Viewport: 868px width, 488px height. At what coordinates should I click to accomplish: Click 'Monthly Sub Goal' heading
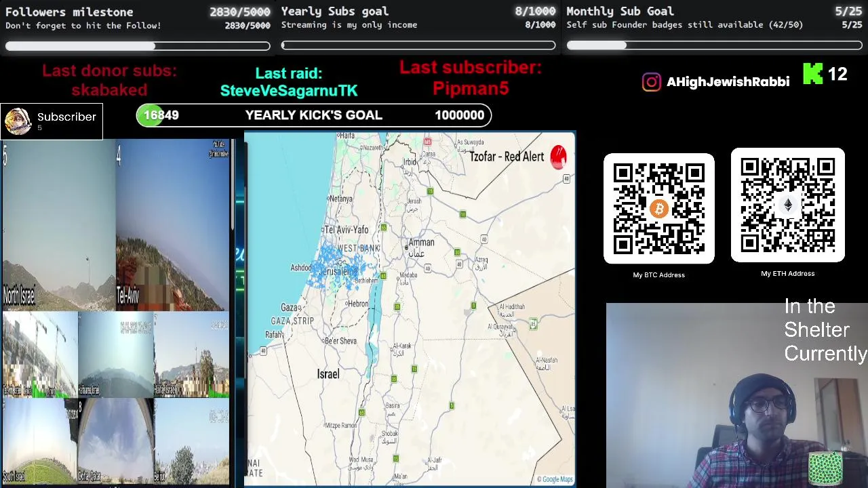(x=620, y=12)
